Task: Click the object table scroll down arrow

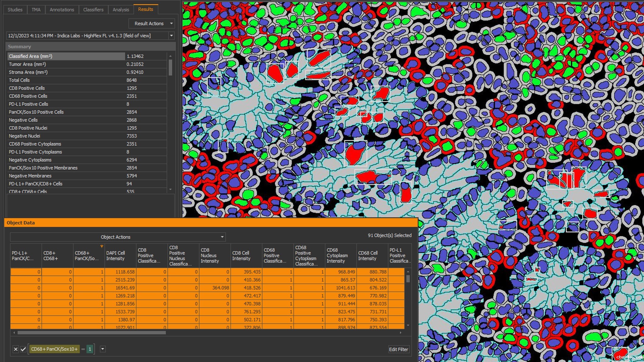Action: tap(408, 326)
